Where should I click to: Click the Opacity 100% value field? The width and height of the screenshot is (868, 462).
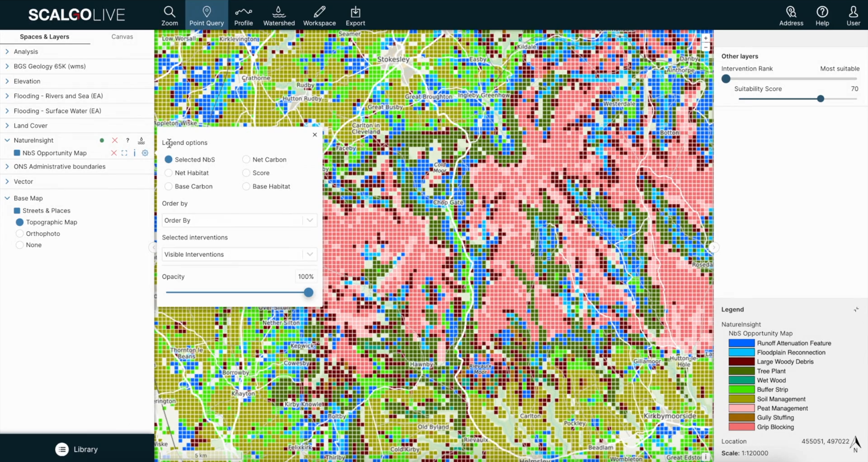pos(306,276)
